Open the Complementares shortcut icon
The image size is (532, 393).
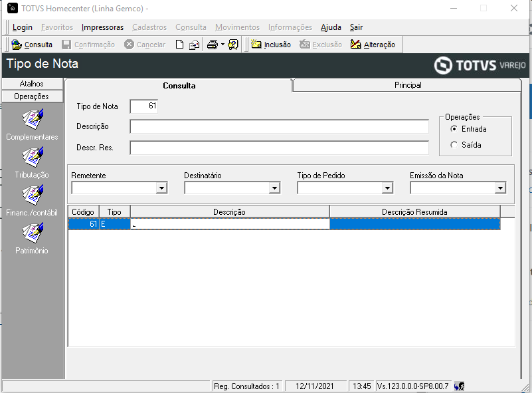(33, 119)
